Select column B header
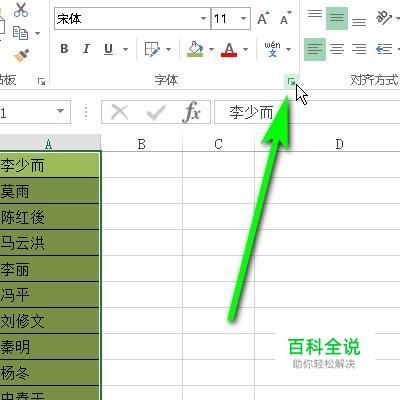Image resolution: width=400 pixels, height=400 pixels. [x=142, y=144]
